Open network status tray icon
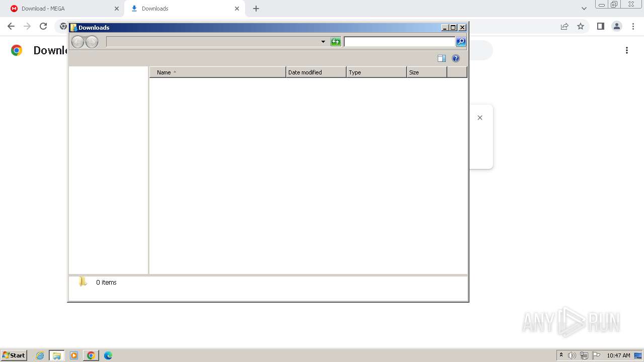Screen dimensions: 644x362 pyautogui.click(x=584, y=355)
